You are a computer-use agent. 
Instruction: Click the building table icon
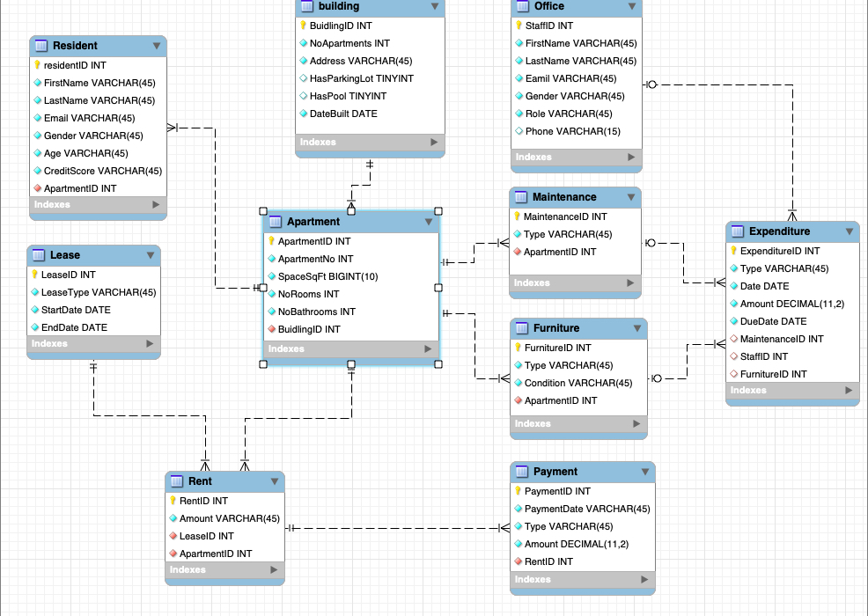306,6
